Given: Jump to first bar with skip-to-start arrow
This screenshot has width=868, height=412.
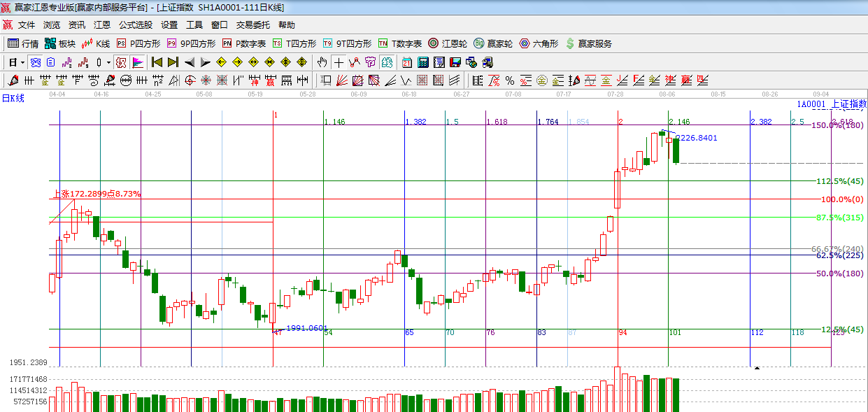Looking at the screenshot, I should coord(157,62).
